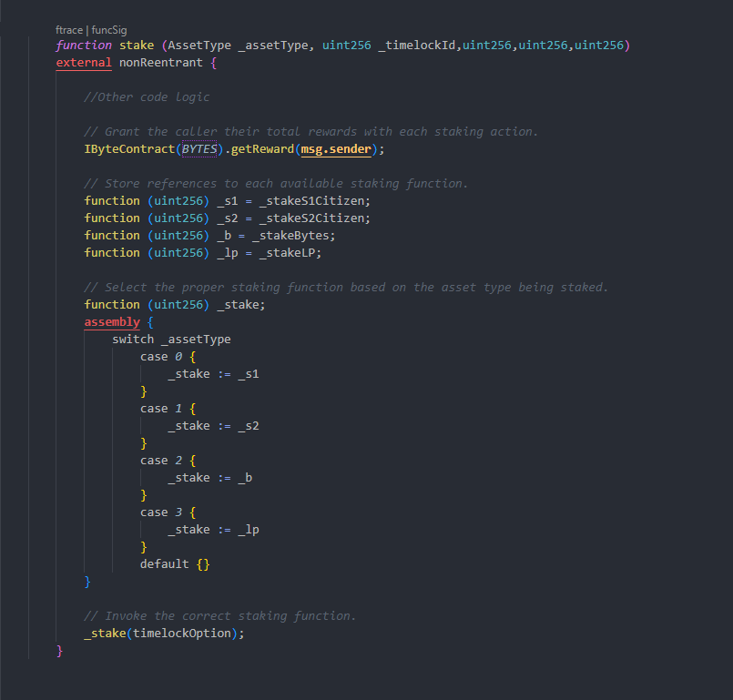733x700 pixels.
Task: Click the IByteContract interface name
Action: [x=129, y=149]
